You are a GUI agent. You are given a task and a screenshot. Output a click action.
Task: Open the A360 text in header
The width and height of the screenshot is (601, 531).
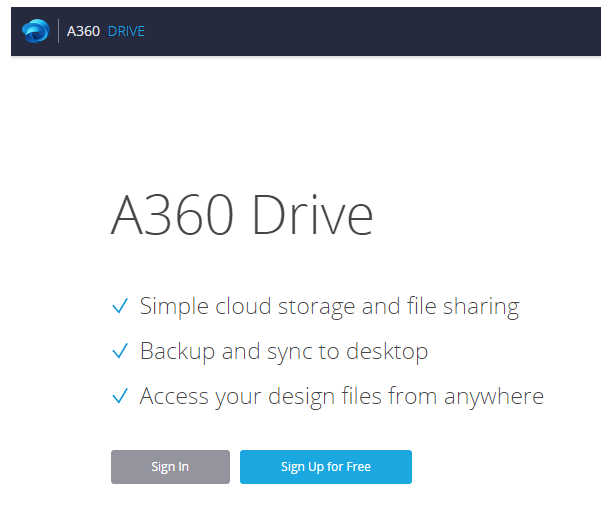click(83, 31)
